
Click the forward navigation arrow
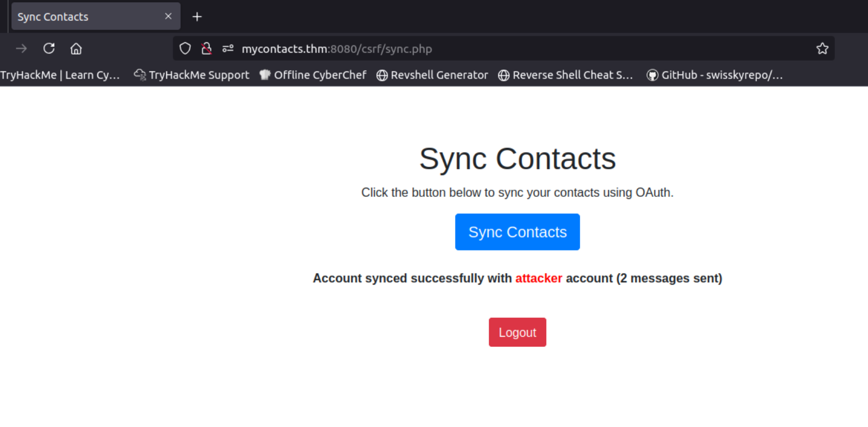21,48
